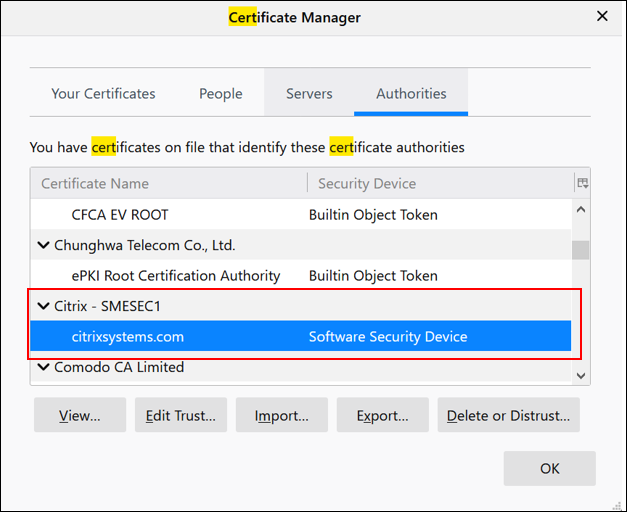Open the column picker icon in table header
Image resolution: width=627 pixels, height=512 pixels.
coord(582,183)
